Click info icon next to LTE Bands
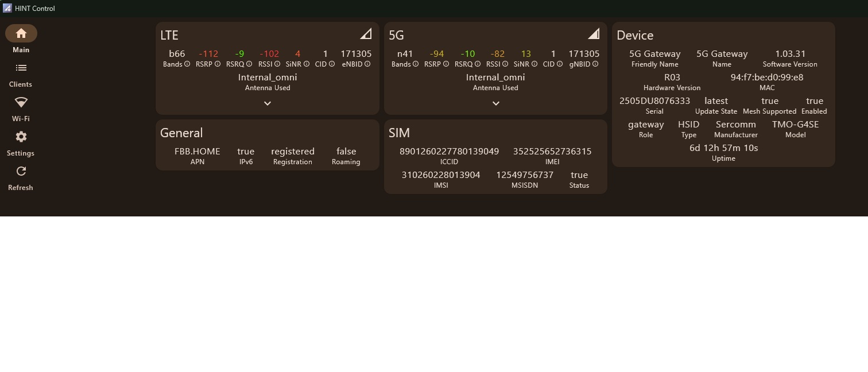 187,64
